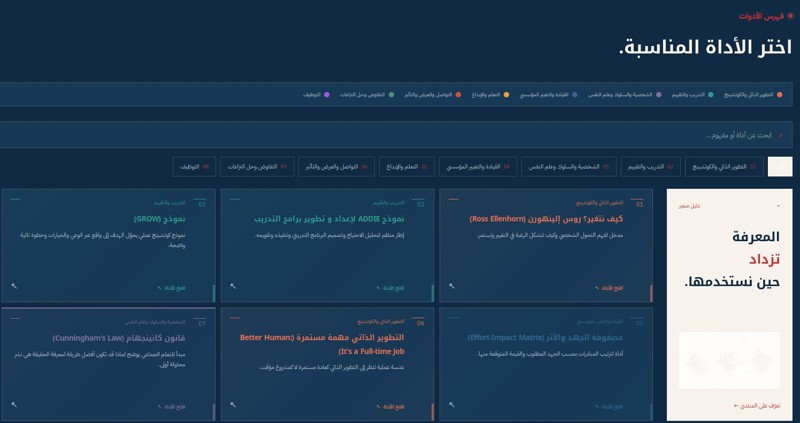
Task: Click the arrow icon on the Cunningham's Law card
Action: 14,405
